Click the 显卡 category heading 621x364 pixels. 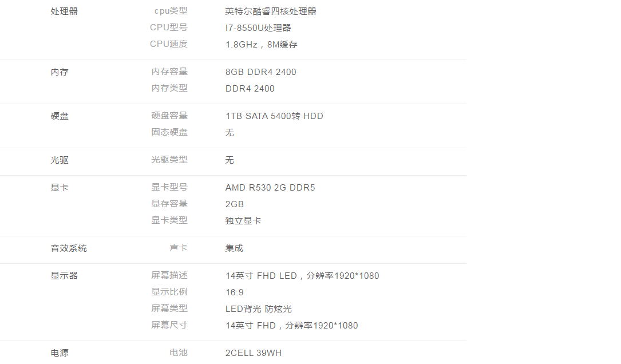click(x=60, y=188)
